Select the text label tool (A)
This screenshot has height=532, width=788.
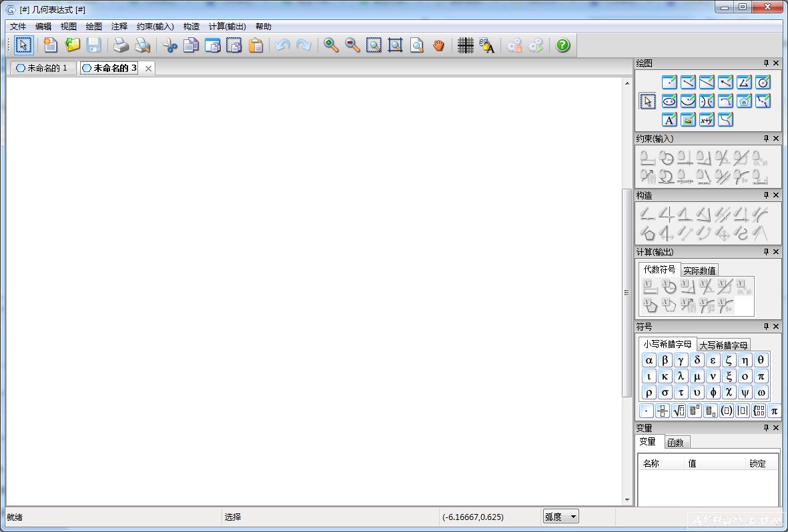tap(669, 119)
